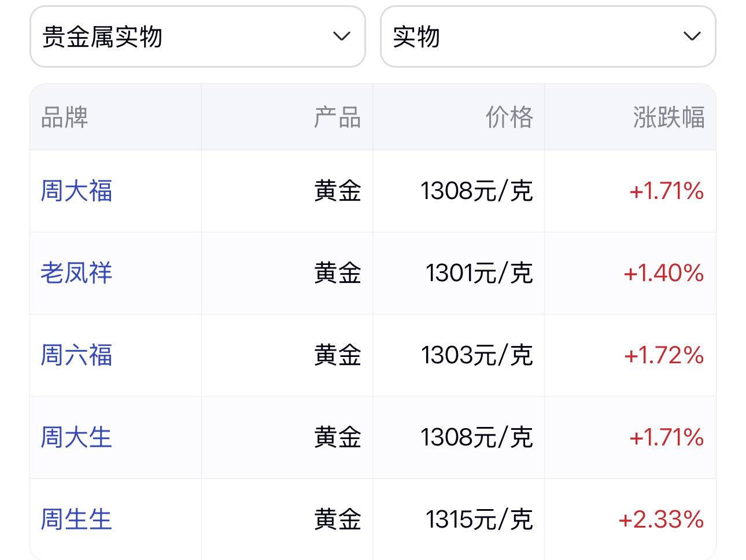Click the 产品 column header
Screen dimensions: 746x560
pos(338,117)
